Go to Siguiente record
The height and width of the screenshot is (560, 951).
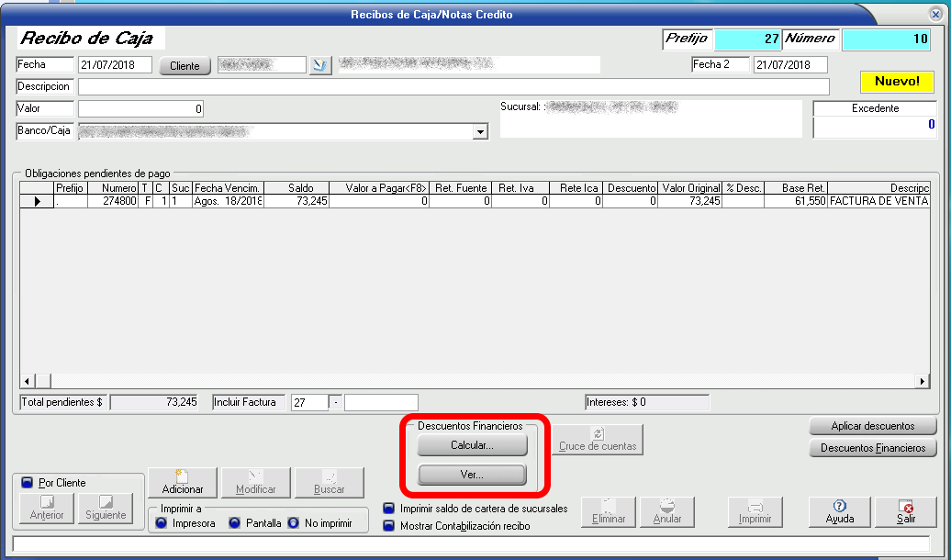pyautogui.click(x=106, y=508)
